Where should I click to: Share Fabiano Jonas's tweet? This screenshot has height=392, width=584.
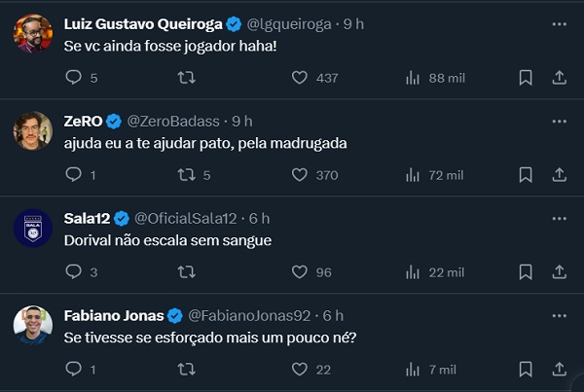[560, 370]
